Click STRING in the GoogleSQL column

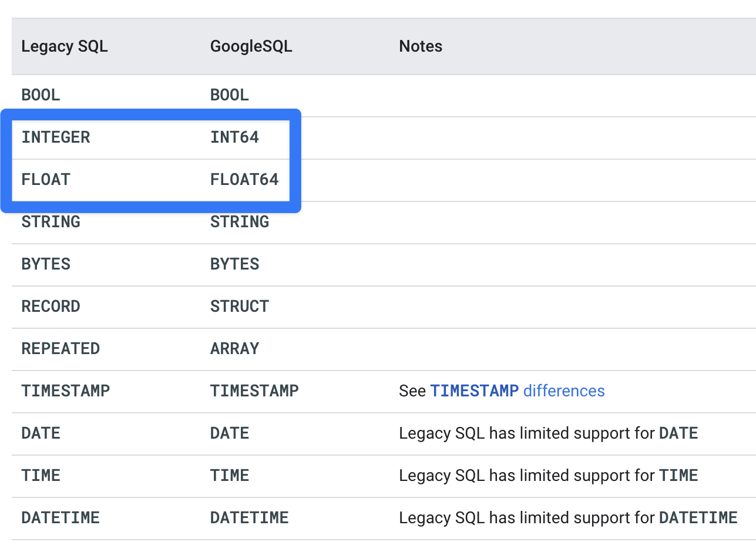tap(240, 222)
